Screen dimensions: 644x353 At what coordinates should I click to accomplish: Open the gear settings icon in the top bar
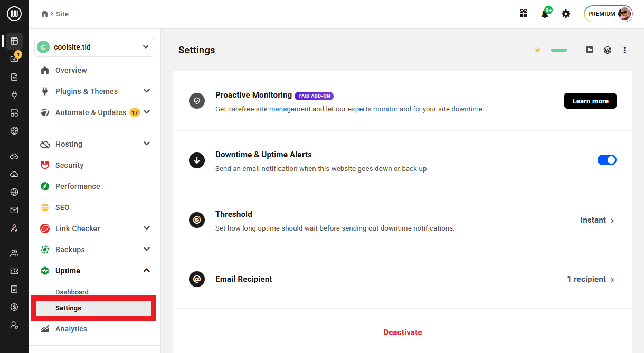(x=566, y=14)
